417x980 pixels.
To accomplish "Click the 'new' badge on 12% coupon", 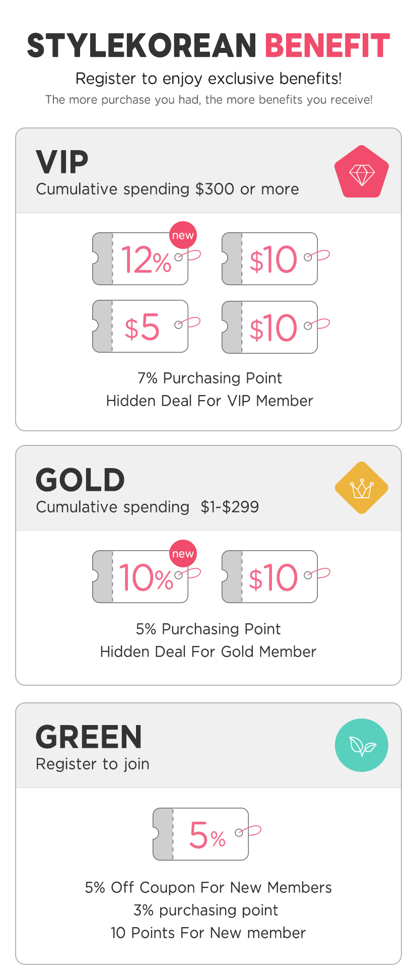I will coord(183,235).
